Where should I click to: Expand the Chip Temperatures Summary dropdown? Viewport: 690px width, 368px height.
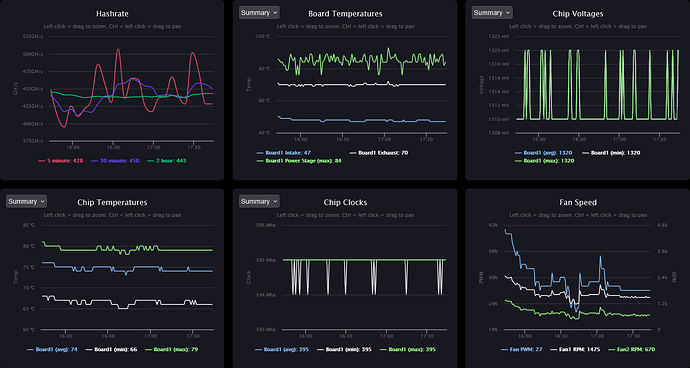click(26, 202)
